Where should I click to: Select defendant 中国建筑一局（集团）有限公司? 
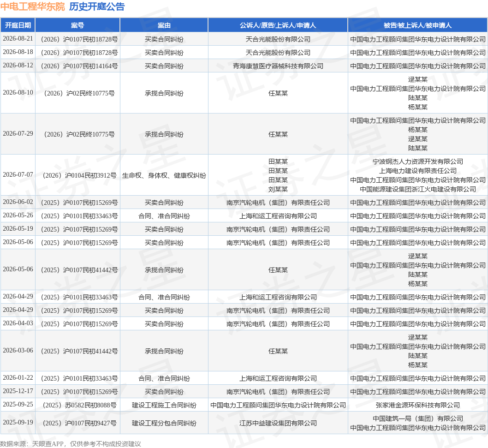(x=418, y=419)
